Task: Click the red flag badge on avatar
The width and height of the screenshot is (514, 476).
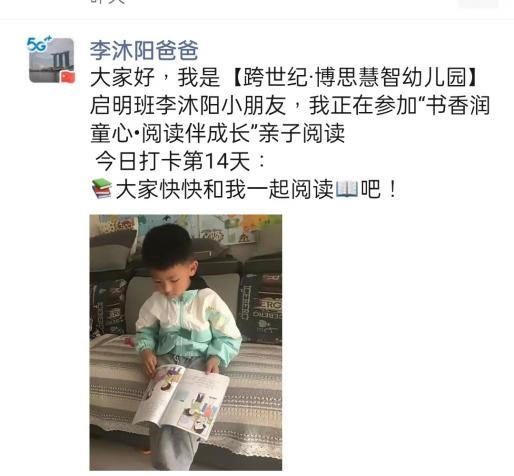Action: (68, 77)
